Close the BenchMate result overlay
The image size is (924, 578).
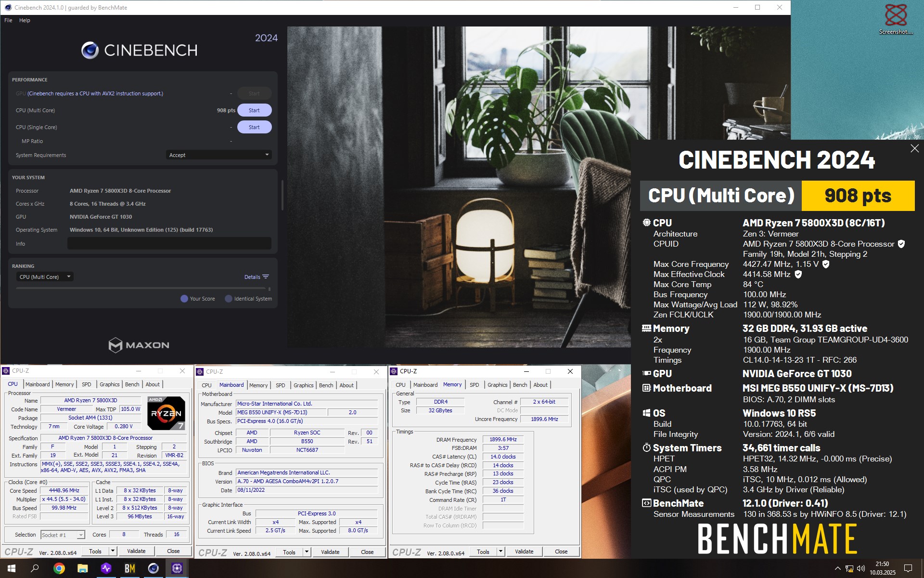[914, 148]
